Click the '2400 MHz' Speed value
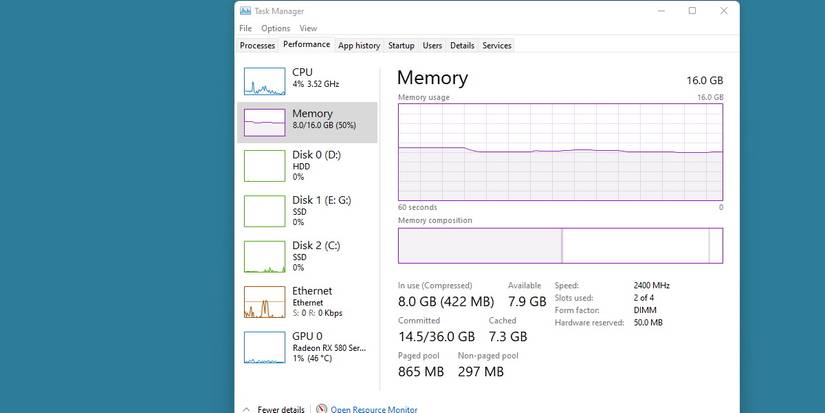The image size is (825, 413). (x=651, y=286)
